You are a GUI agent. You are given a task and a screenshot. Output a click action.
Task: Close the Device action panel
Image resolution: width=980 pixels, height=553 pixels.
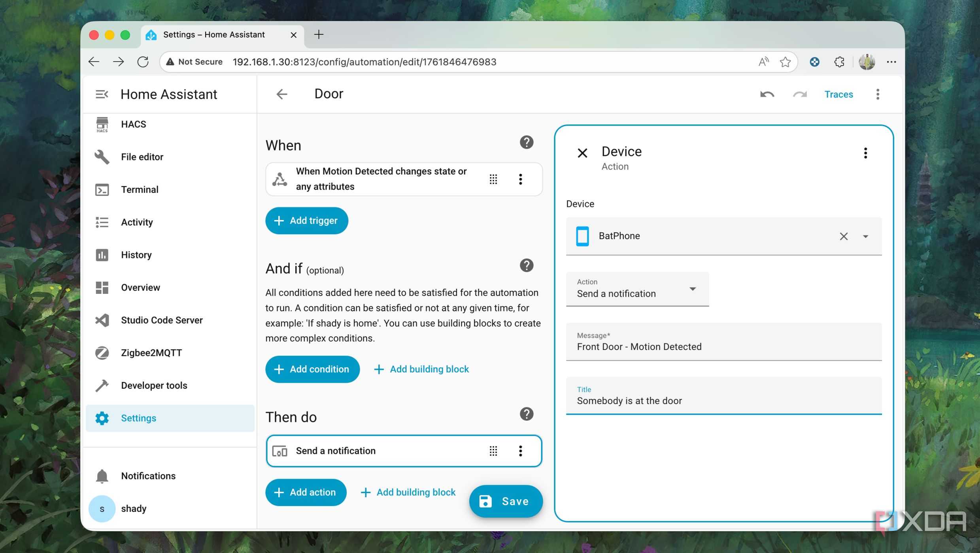[x=582, y=153]
